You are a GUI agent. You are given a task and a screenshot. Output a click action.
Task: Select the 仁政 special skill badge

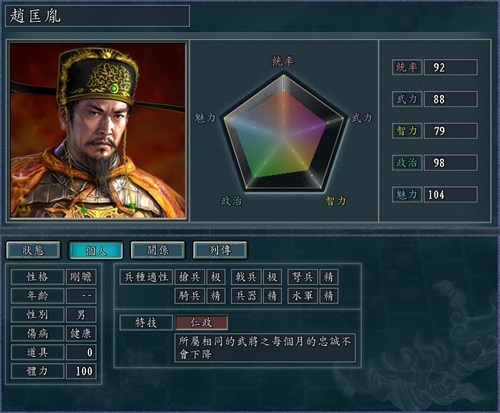(x=201, y=323)
